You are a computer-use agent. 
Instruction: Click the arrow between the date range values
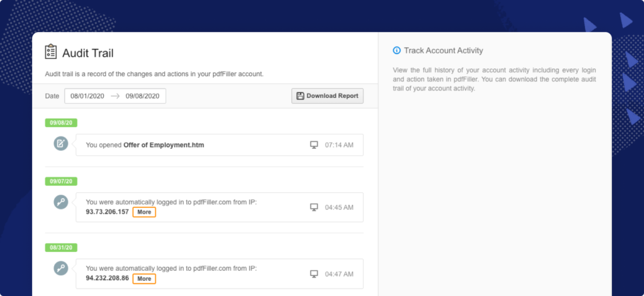tap(115, 96)
